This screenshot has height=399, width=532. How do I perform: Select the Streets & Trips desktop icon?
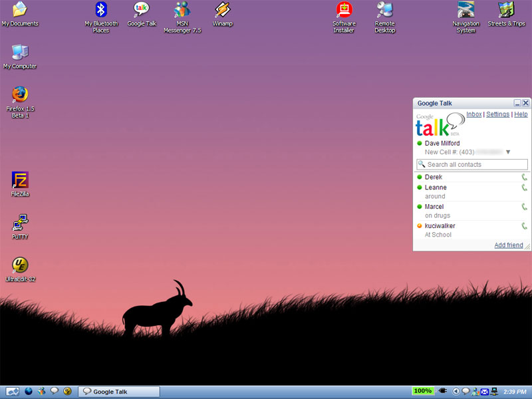pos(506,10)
